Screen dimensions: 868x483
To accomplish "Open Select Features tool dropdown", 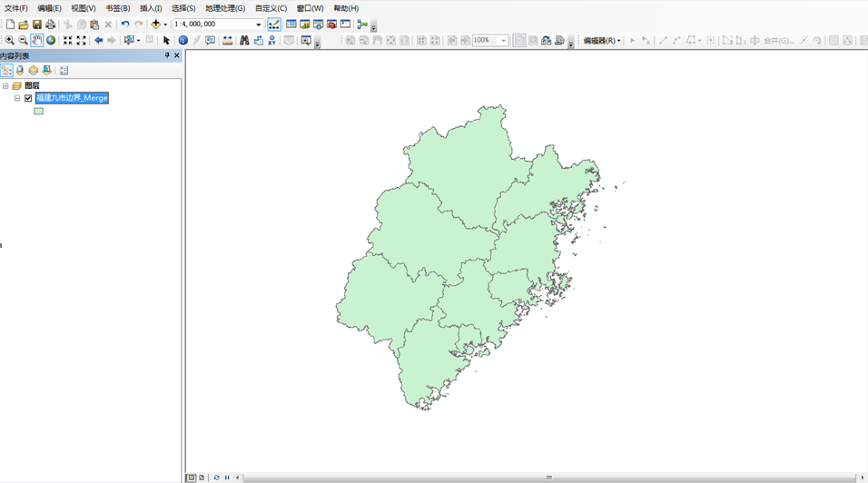I will point(138,40).
